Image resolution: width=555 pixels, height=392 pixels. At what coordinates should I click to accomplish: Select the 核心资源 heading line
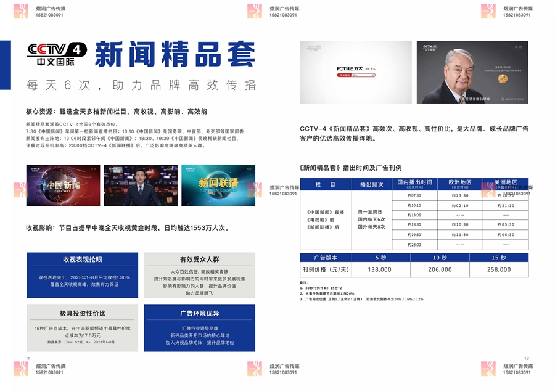(117, 112)
